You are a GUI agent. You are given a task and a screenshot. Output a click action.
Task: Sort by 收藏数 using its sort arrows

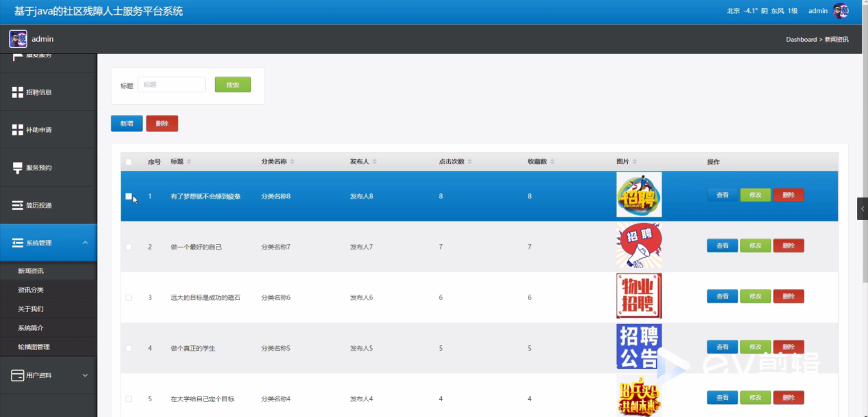[553, 162]
